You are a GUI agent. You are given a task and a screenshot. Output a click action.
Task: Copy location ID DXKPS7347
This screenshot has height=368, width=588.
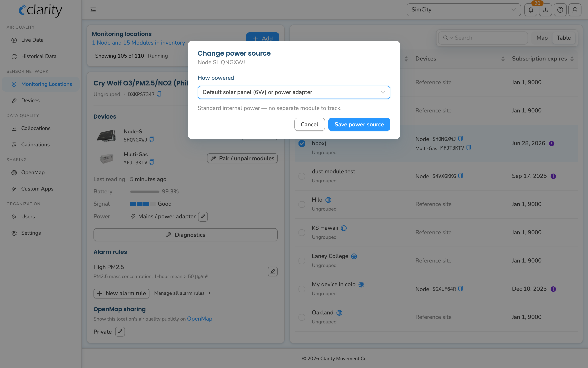point(159,94)
